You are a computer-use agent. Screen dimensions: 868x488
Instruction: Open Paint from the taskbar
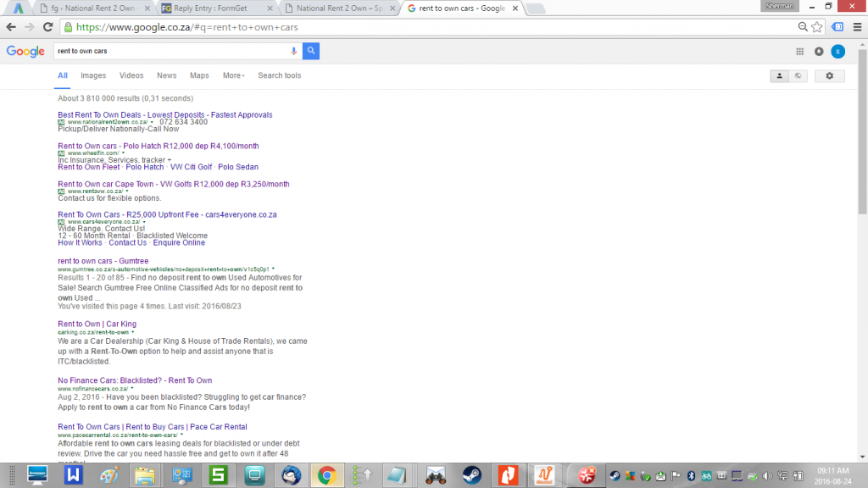tap(109, 475)
